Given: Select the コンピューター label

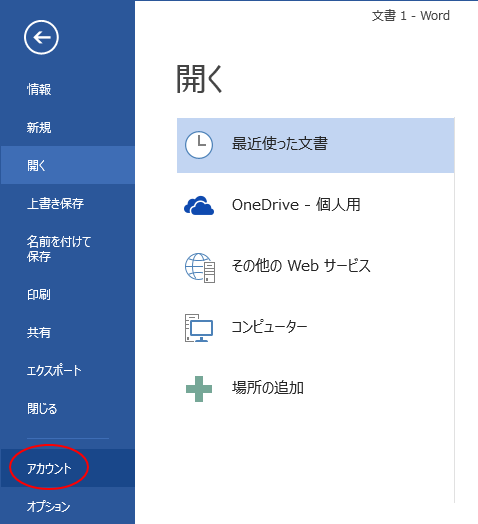Looking at the screenshot, I should coord(269,327).
